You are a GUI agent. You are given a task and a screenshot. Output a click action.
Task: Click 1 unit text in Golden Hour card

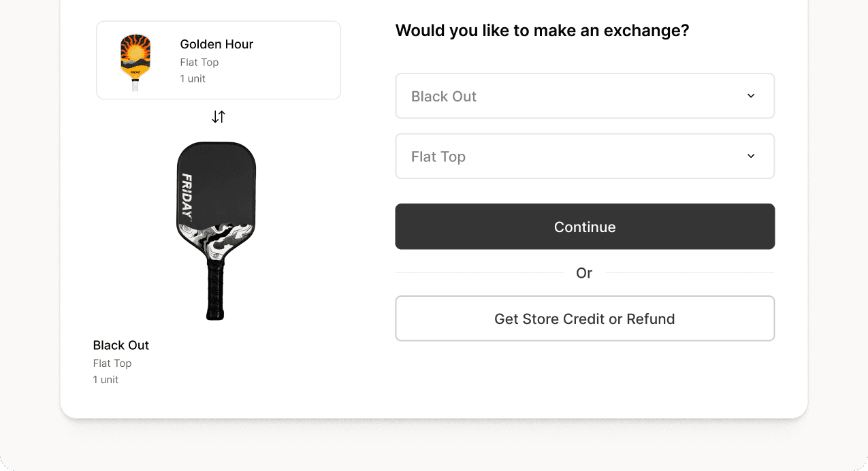click(193, 79)
